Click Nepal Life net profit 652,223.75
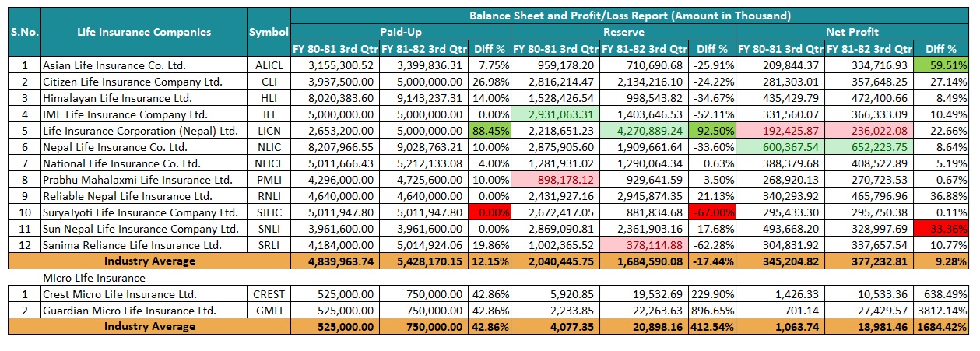 870,146
